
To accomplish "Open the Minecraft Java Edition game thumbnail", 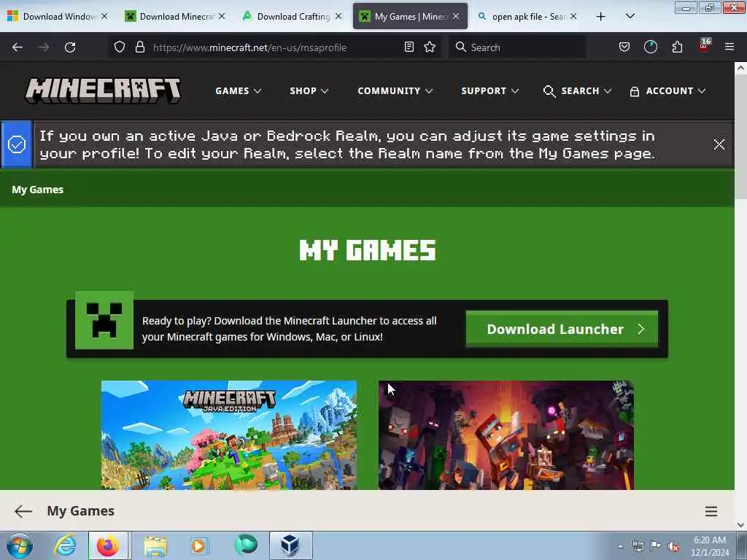I will [x=228, y=435].
